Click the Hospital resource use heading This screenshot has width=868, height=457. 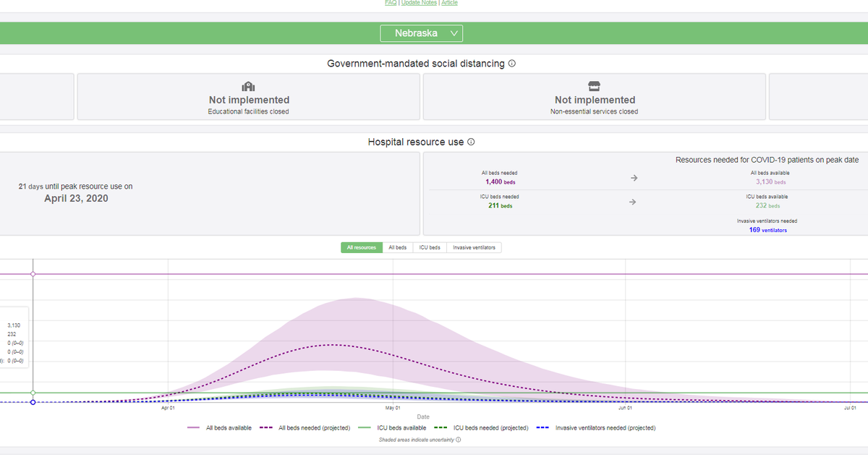click(x=416, y=142)
